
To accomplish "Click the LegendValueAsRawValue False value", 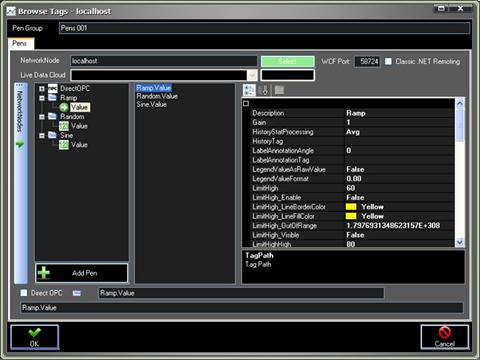I will (x=355, y=169).
